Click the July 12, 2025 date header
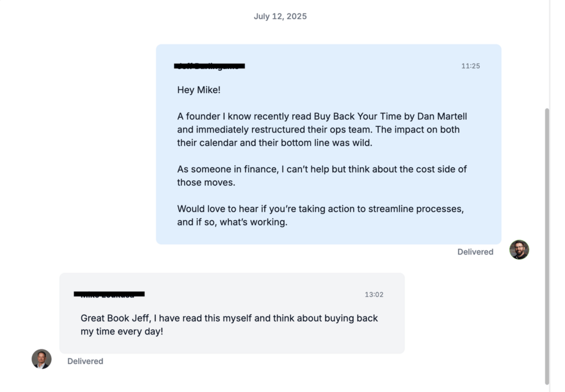Viewport: 565px width, 392px height. click(x=280, y=16)
